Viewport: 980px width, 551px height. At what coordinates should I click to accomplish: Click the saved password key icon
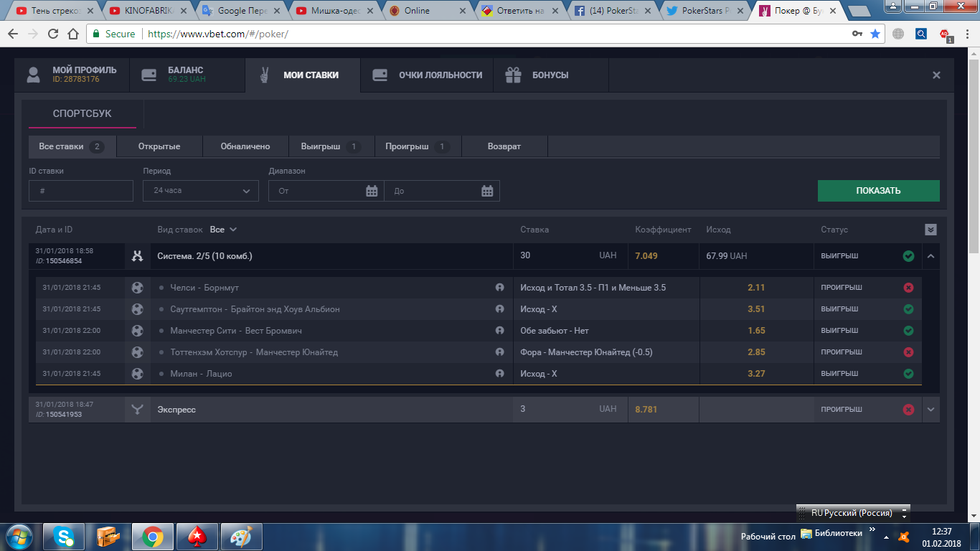tap(857, 34)
